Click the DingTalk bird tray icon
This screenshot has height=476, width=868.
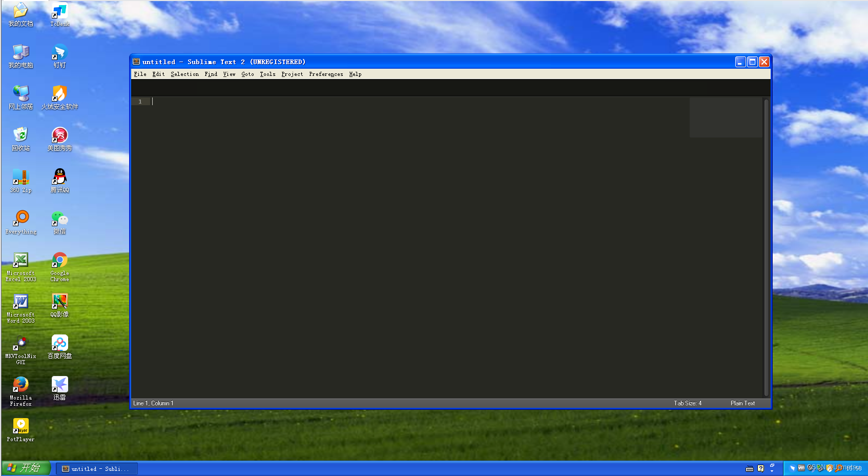pos(792,468)
